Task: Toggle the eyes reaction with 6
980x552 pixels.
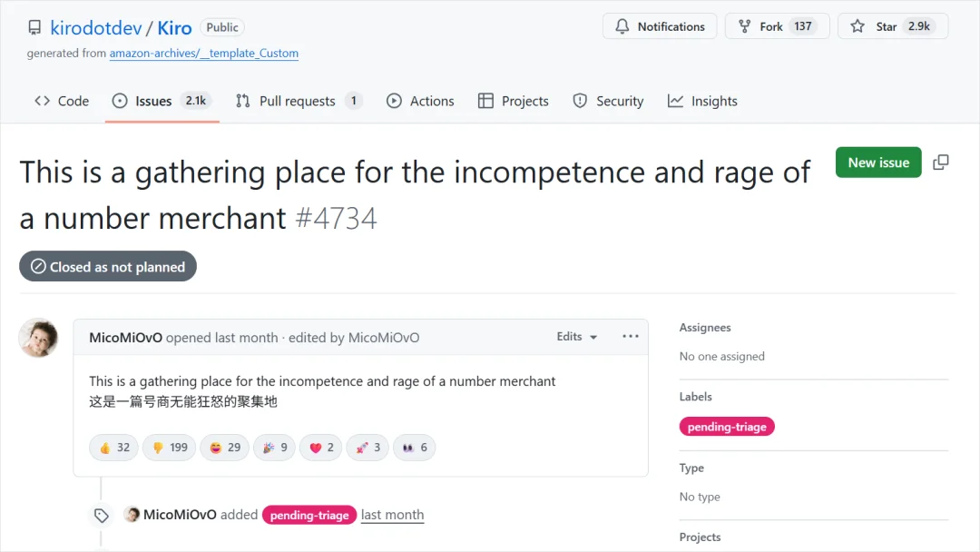Action: pyautogui.click(x=414, y=448)
